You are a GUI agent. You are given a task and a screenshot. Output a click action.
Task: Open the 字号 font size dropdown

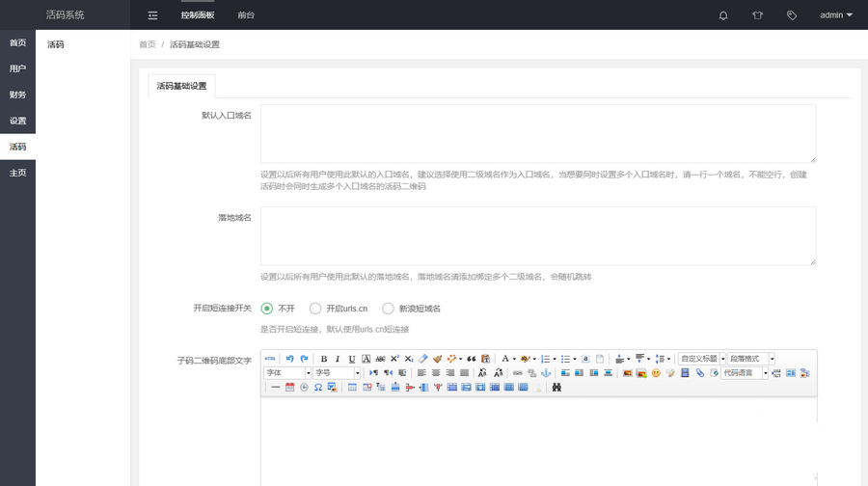tap(337, 373)
